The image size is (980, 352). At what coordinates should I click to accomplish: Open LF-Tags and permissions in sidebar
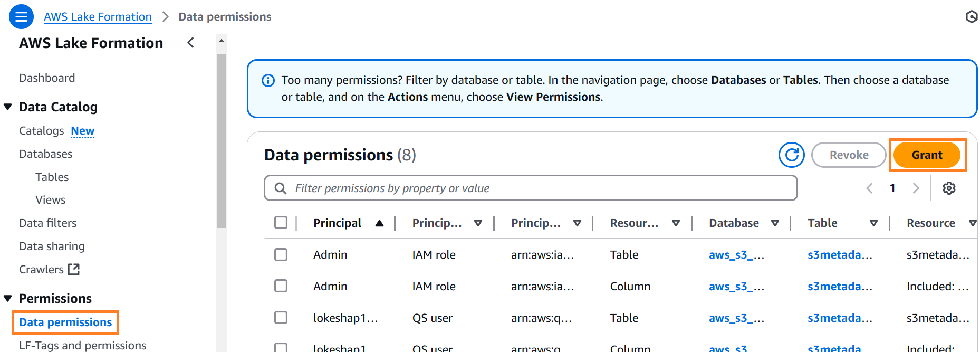82,345
